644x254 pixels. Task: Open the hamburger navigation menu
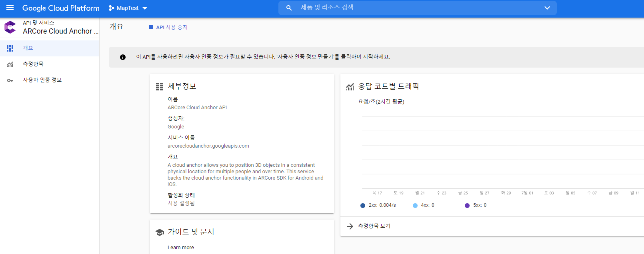[10, 8]
